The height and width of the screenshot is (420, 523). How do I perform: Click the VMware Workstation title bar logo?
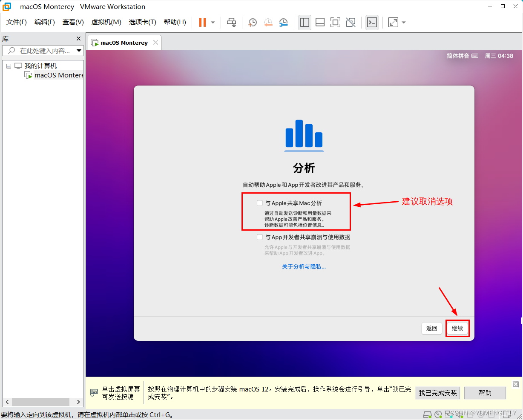pyautogui.click(x=7, y=6)
